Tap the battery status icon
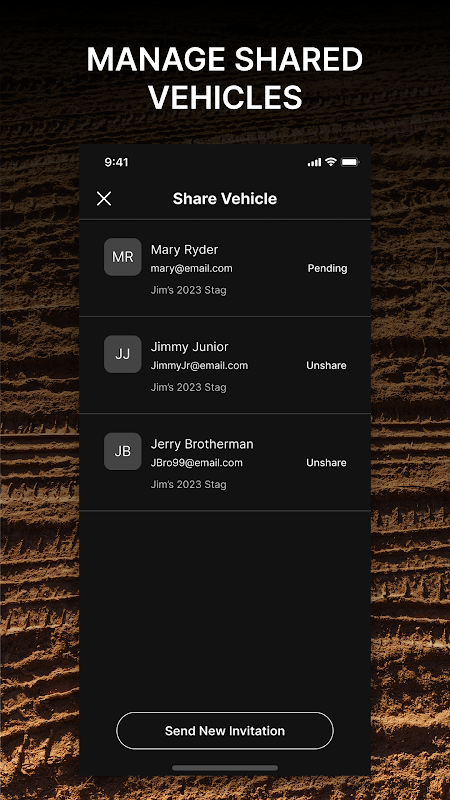Image resolution: width=450 pixels, height=800 pixels. point(350,162)
